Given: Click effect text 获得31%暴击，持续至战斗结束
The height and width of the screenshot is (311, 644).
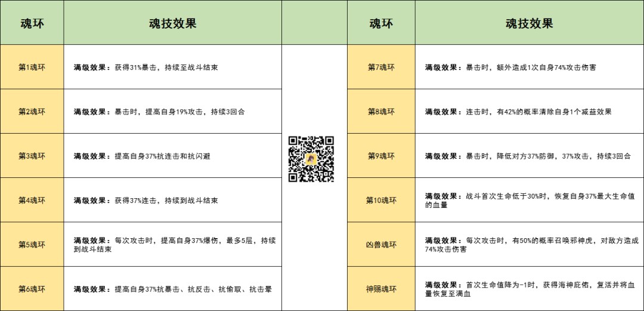Looking at the screenshot, I should click(166, 67).
